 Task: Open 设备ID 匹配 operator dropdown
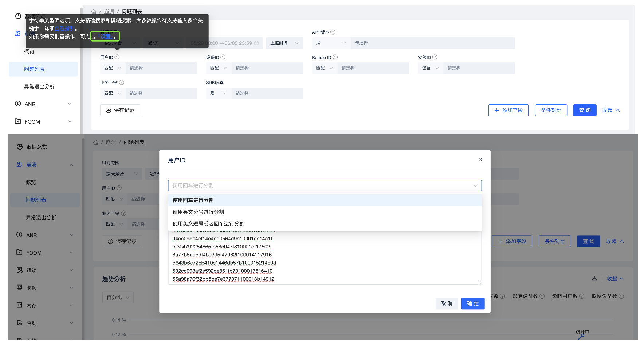click(219, 68)
